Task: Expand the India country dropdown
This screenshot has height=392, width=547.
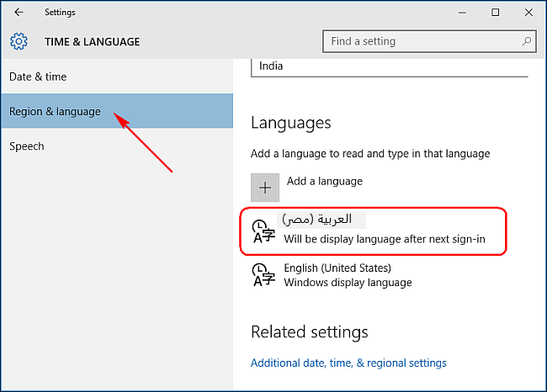Action: 390,67
